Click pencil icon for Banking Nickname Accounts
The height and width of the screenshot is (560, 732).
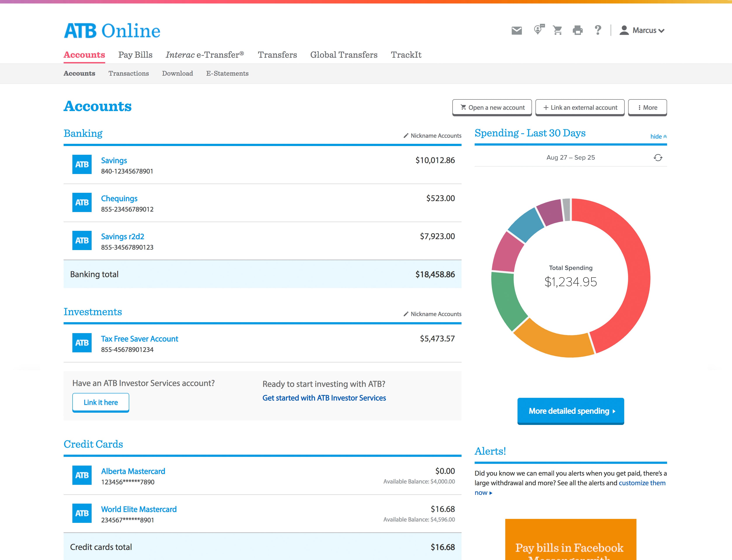click(406, 136)
